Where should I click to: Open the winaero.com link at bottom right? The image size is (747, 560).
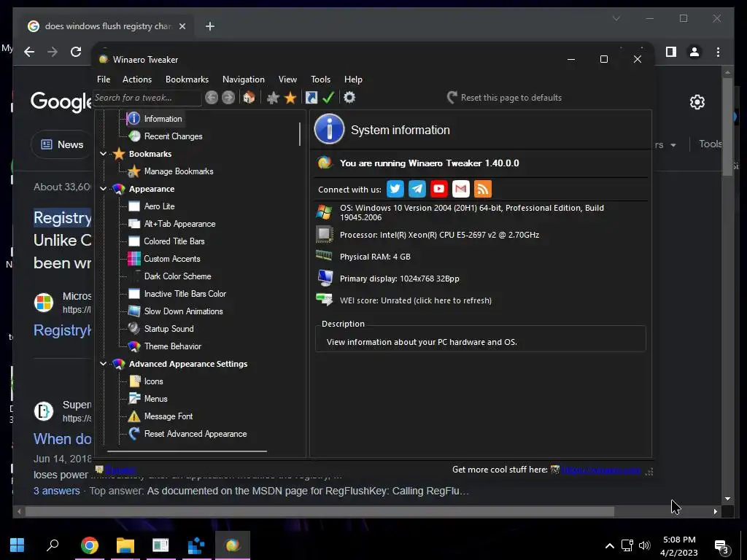601,470
